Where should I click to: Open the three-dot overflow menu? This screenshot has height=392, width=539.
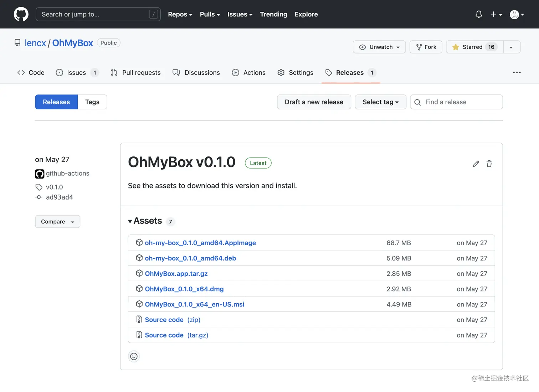click(x=517, y=72)
